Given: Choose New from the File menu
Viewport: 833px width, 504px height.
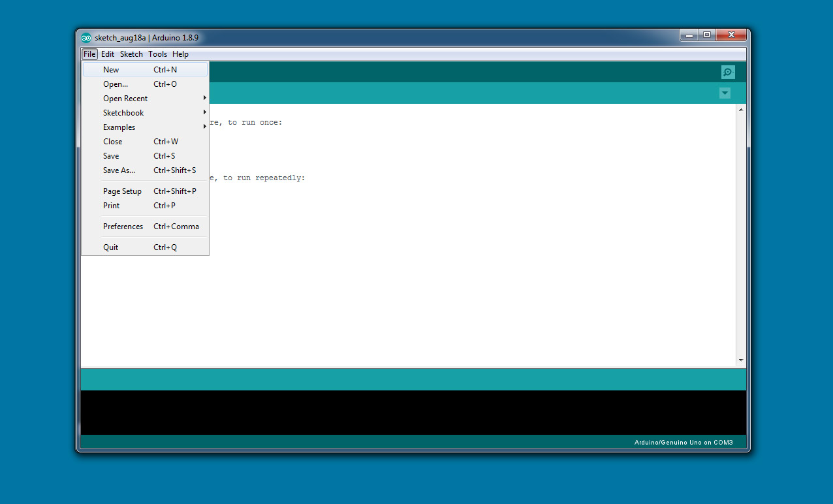Looking at the screenshot, I should 145,70.
